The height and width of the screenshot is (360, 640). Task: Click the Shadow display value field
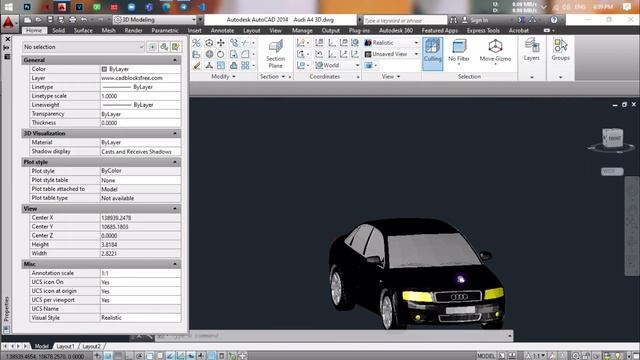coord(140,151)
